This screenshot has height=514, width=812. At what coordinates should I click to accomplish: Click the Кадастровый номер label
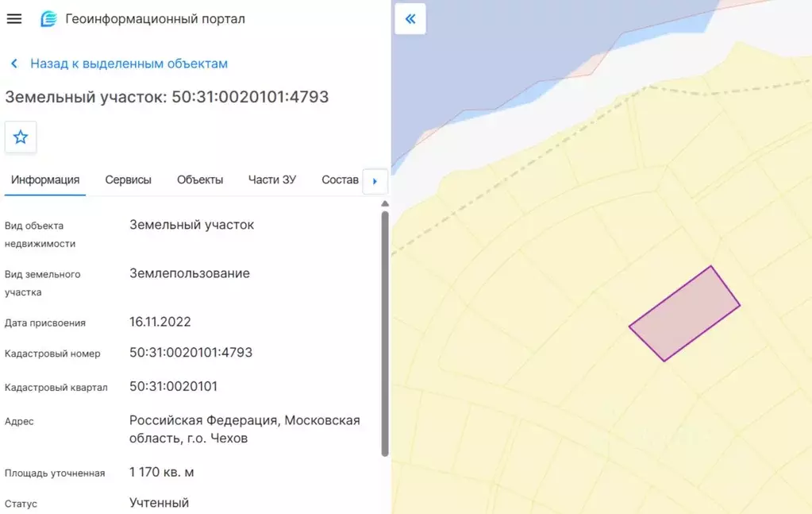pos(52,354)
